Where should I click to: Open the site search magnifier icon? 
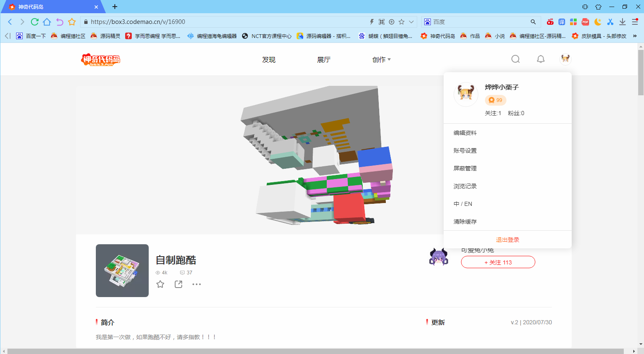click(x=516, y=59)
